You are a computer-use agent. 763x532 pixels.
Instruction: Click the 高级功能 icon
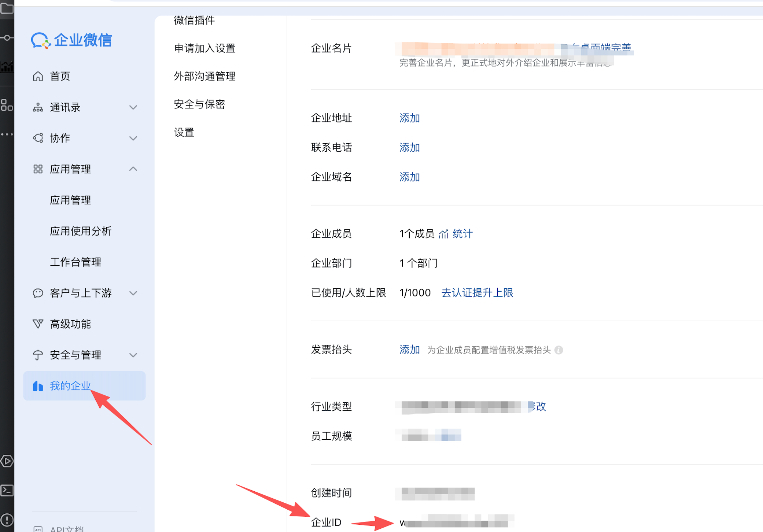click(x=38, y=324)
